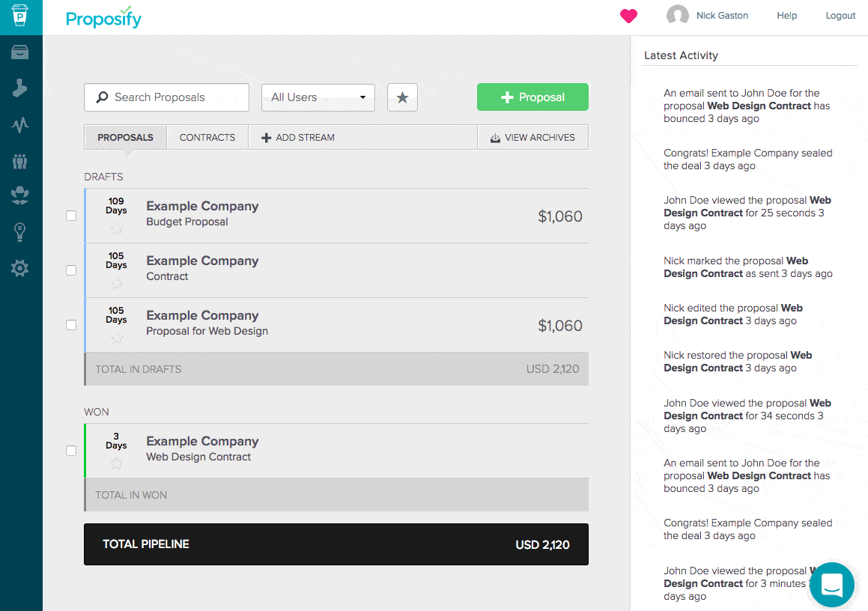The width and height of the screenshot is (868, 611).
Task: Open the Proposals inbox from the sidebar
Action: [x=20, y=52]
